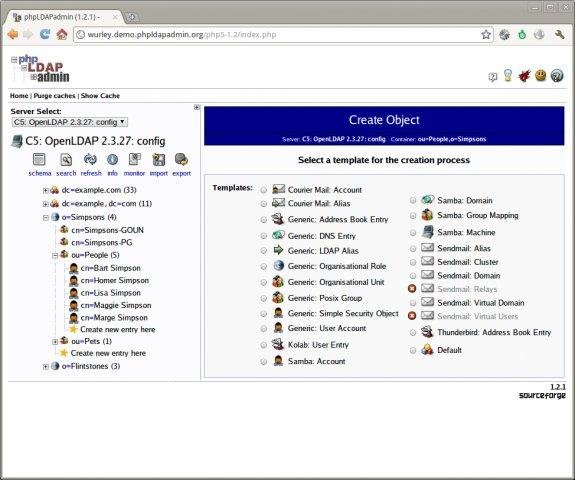
Task: Click the red bug report icon
Action: point(524,76)
